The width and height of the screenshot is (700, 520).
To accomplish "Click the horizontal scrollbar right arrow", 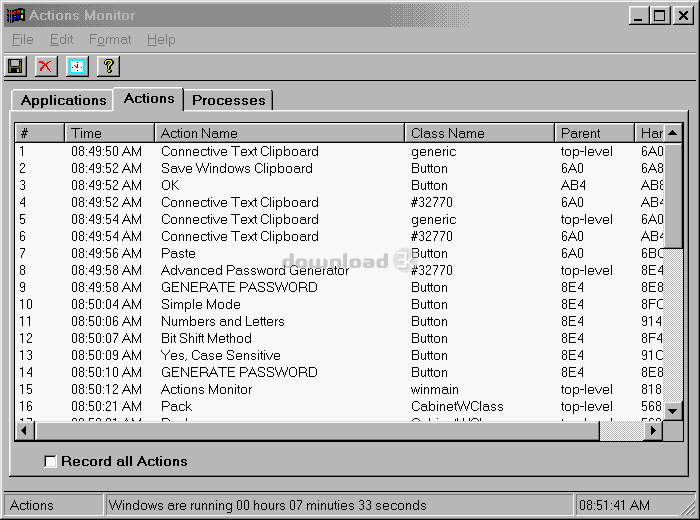I will click(x=652, y=431).
